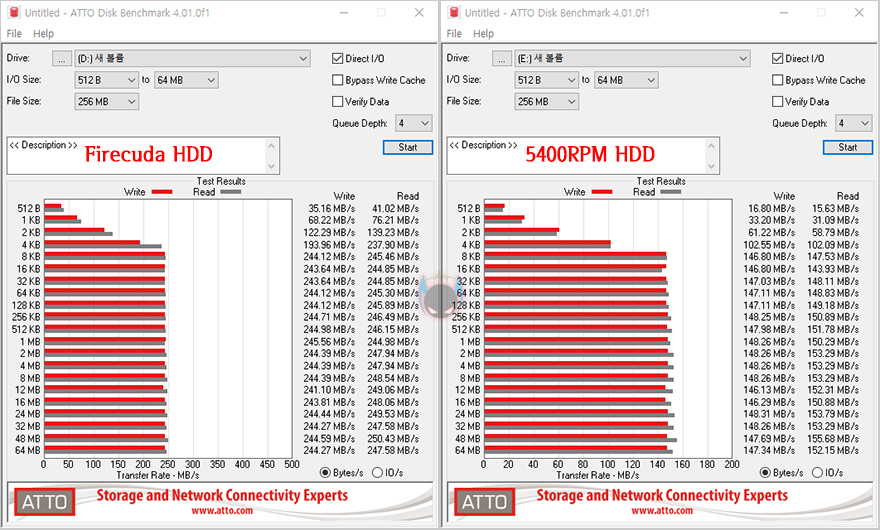This screenshot has height=530, width=880.
Task: Enable Verify Data in right window
Action: tap(777, 102)
